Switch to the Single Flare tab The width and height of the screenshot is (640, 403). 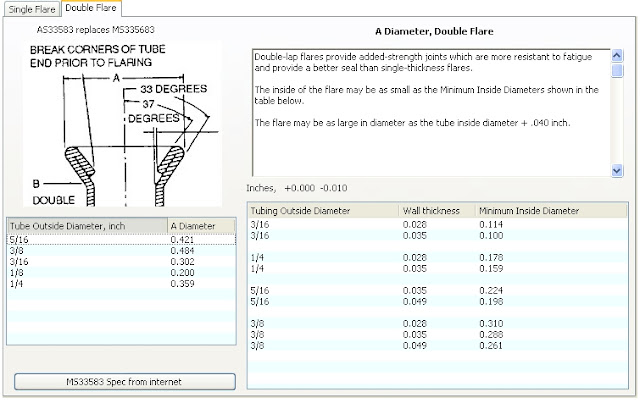32,9
